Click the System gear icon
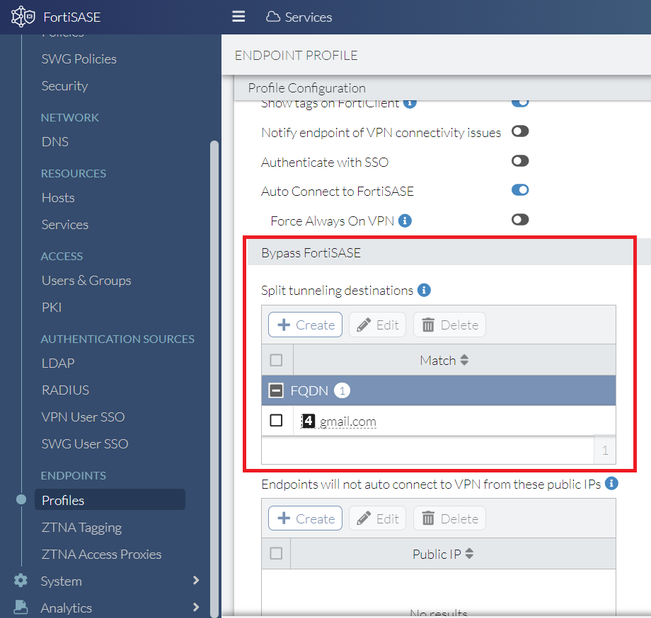Image resolution: width=651 pixels, height=618 pixels. tap(20, 581)
